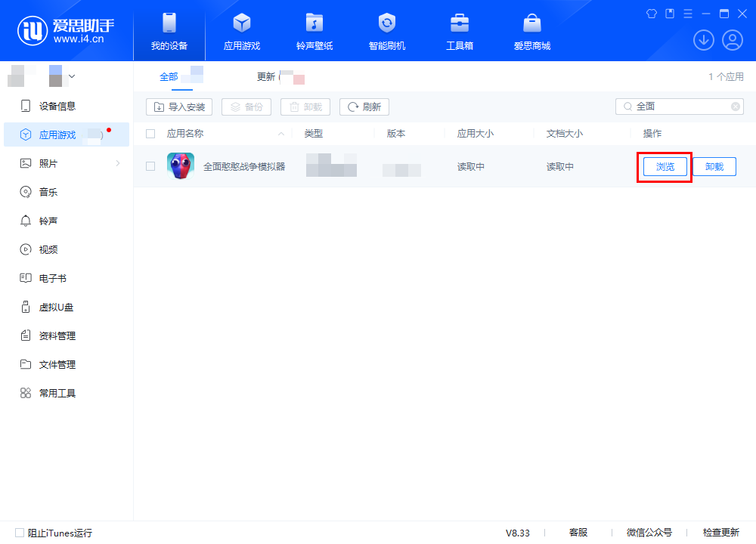This screenshot has height=544, width=756.
Task: Open 智能刷机 shield icon
Action: point(386,23)
